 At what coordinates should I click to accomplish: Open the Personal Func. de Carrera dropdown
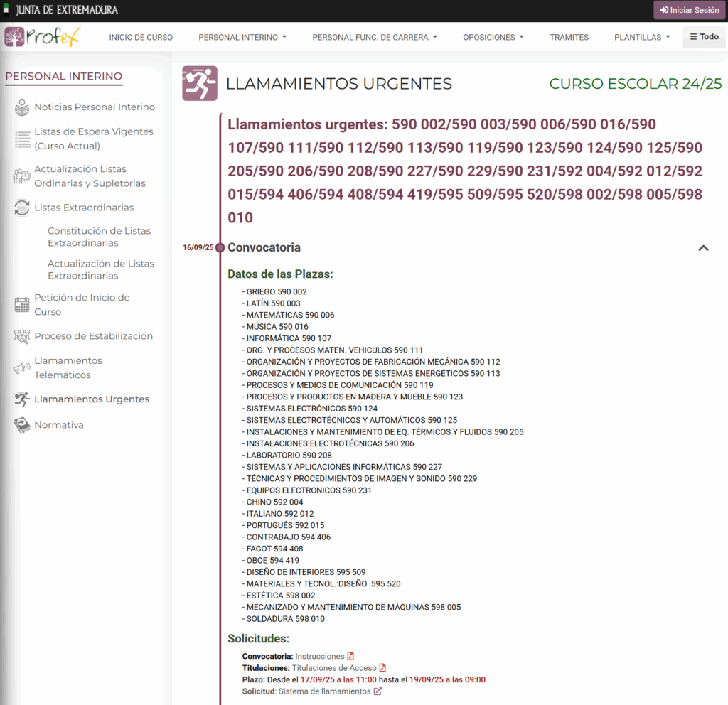(375, 37)
